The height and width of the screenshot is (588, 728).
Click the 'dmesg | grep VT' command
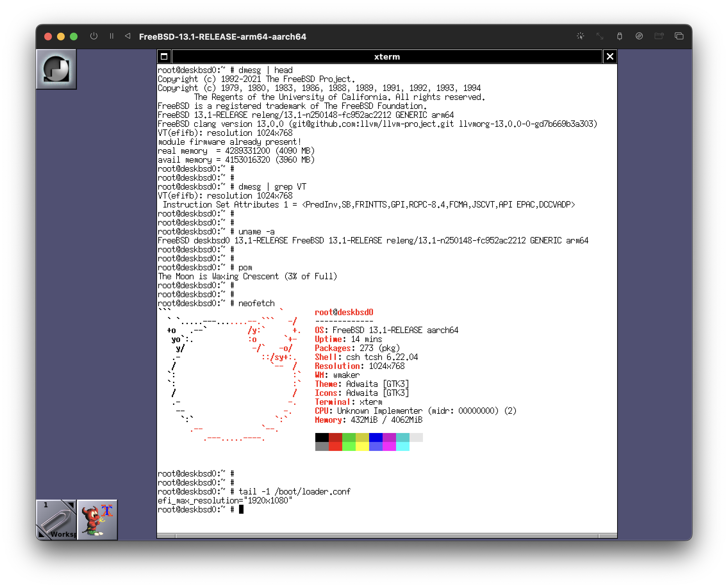(x=272, y=187)
